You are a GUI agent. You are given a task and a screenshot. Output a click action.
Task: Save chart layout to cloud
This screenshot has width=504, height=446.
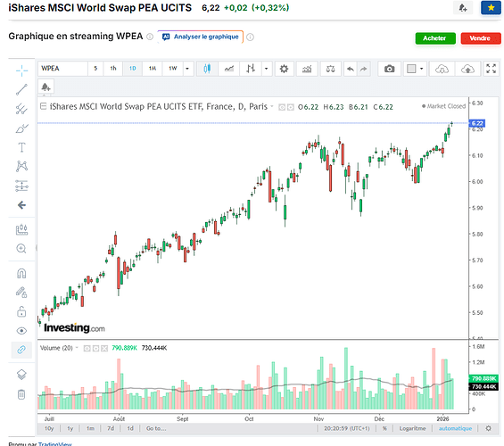tap(467, 69)
